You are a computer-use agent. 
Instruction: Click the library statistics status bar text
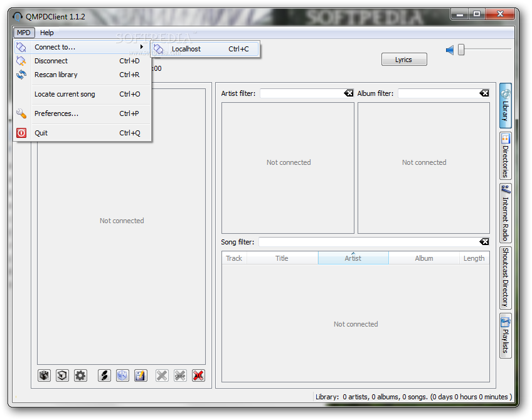pos(413,397)
